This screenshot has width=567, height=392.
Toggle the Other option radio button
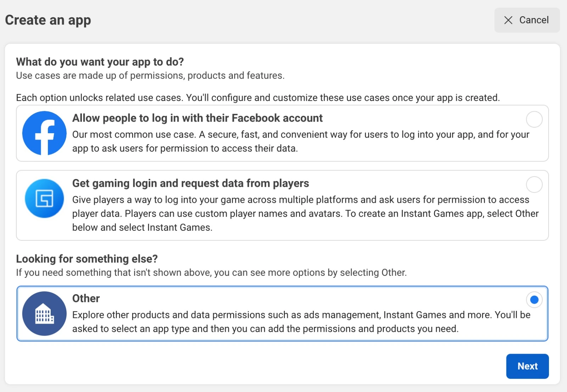tap(534, 300)
